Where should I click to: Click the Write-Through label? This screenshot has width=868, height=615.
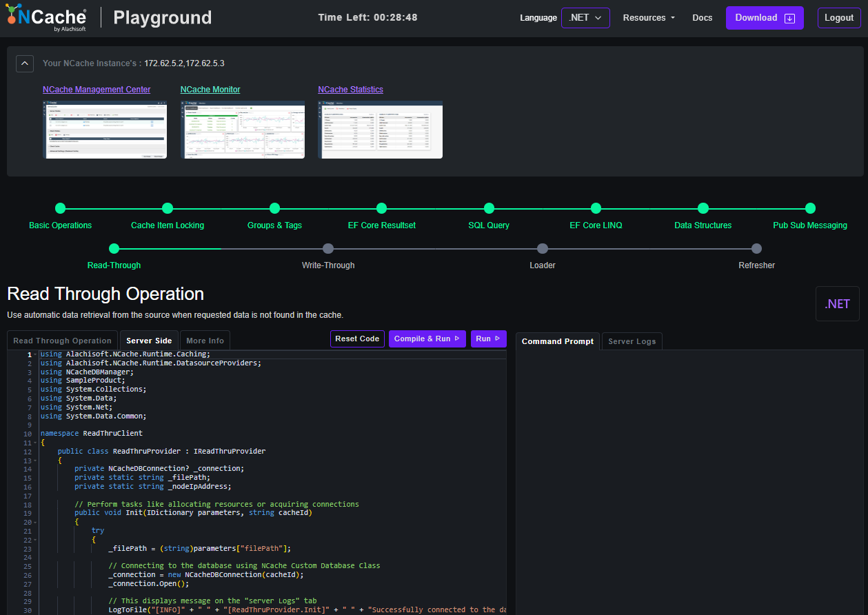[x=328, y=265]
